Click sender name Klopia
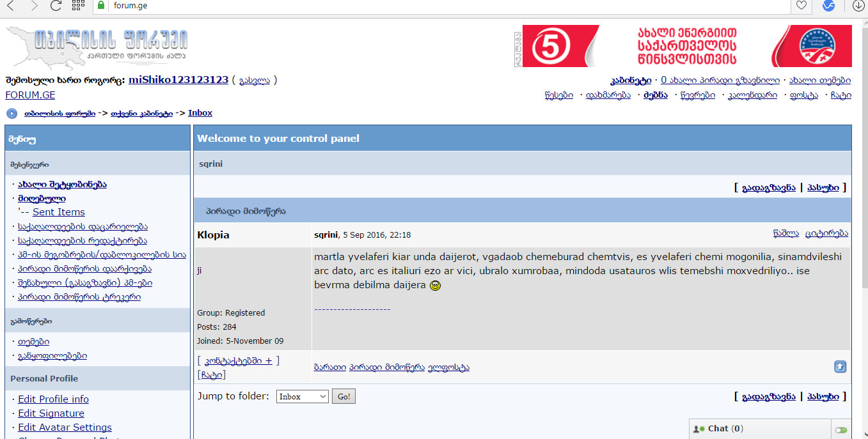Viewport: 868px width, 439px height. 213,235
